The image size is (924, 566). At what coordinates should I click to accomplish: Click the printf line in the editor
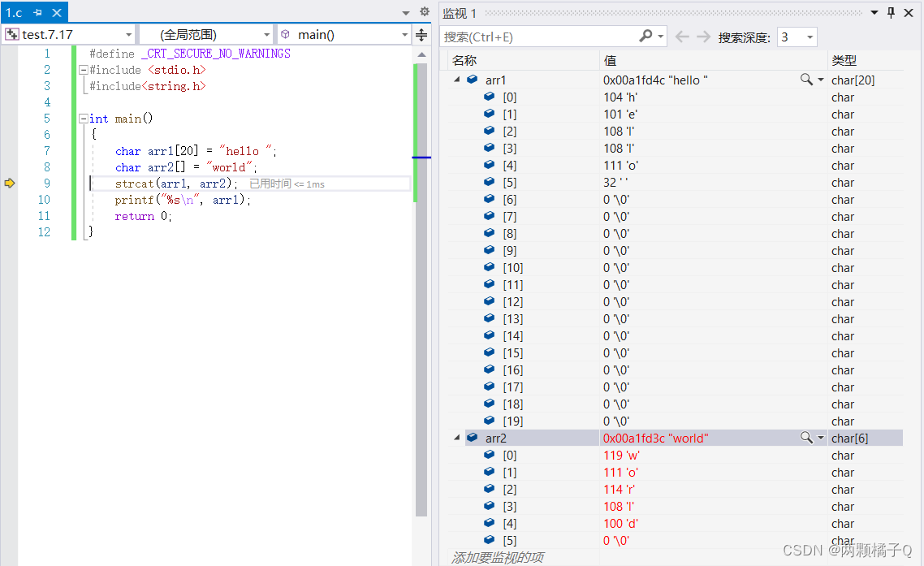[183, 200]
